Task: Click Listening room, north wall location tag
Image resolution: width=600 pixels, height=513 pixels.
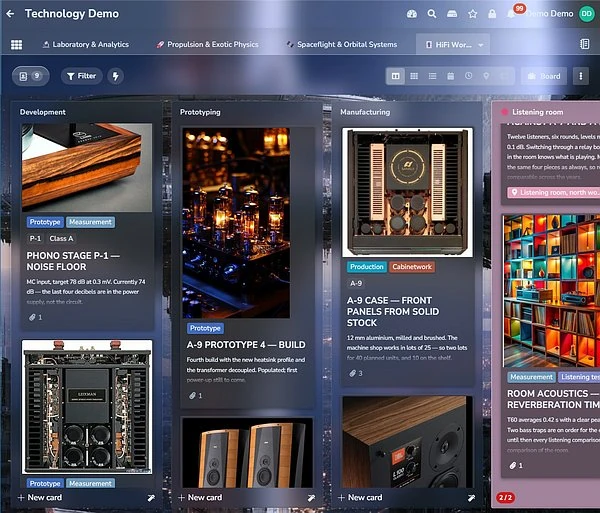Action: 555,192
